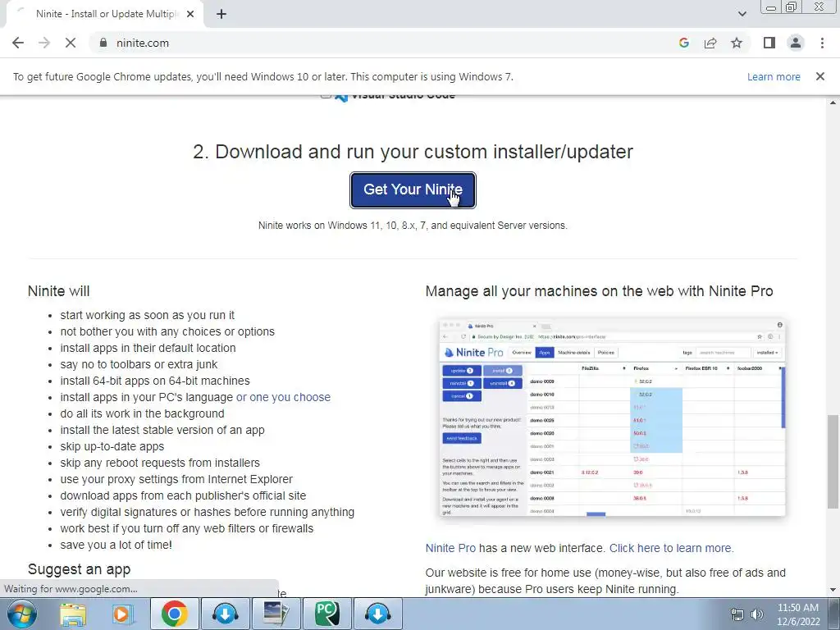Click the padlock site info icon
The width and height of the screenshot is (840, 630).
coord(103,43)
